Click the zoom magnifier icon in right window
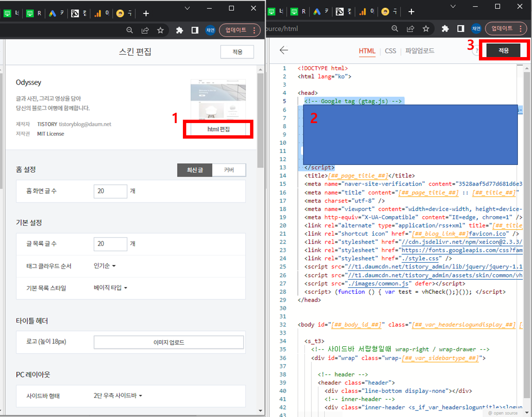The width and height of the screenshot is (532, 417). click(x=395, y=29)
